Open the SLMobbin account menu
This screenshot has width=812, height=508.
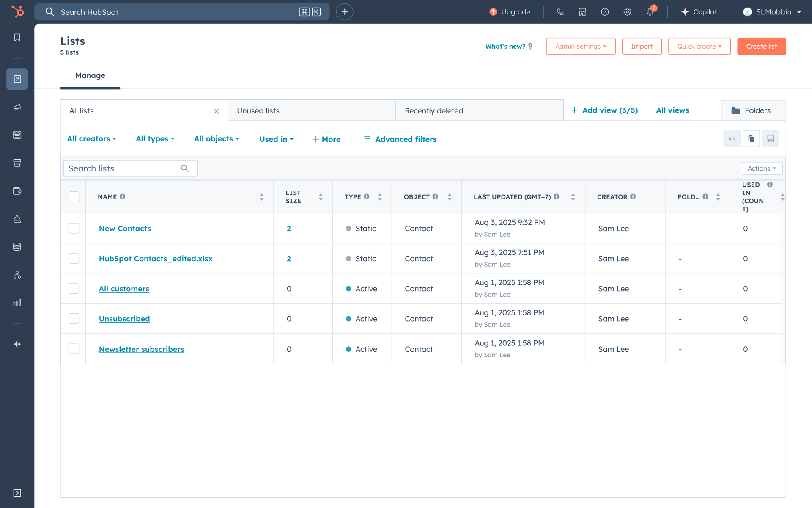(772, 12)
